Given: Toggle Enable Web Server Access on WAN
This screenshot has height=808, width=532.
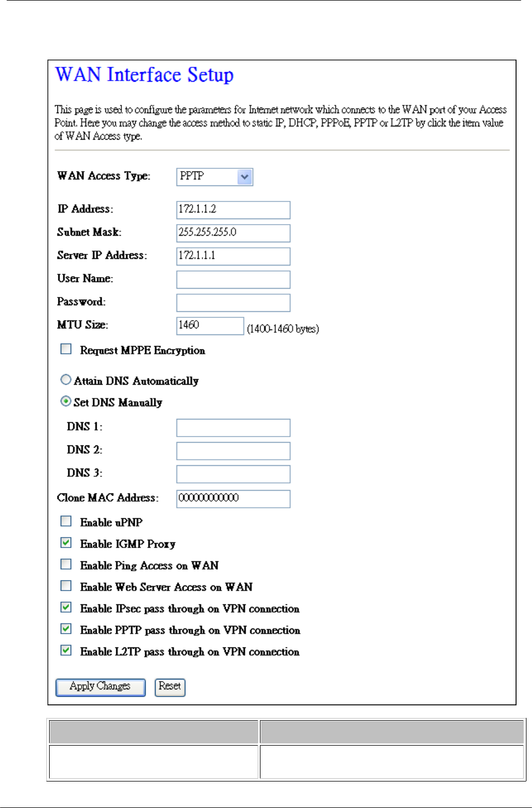Looking at the screenshot, I should [66, 586].
